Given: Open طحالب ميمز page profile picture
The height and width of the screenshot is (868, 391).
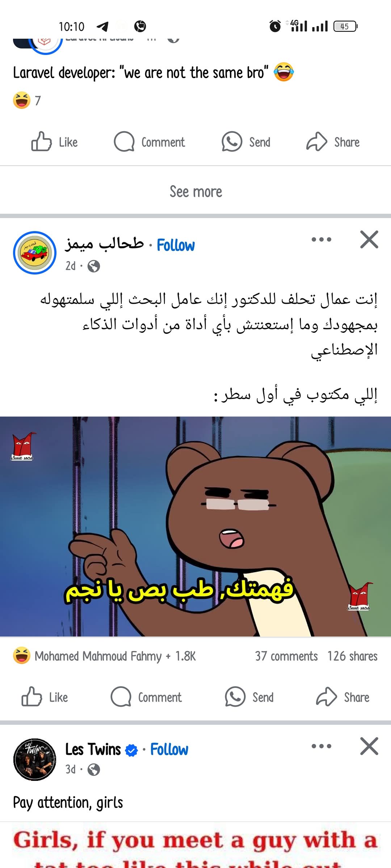Looking at the screenshot, I should (x=35, y=253).
